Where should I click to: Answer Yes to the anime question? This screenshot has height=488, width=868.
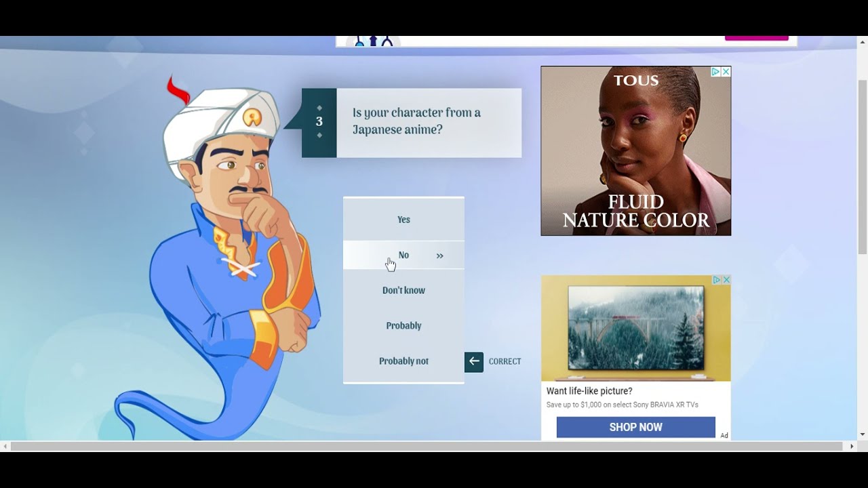(403, 220)
